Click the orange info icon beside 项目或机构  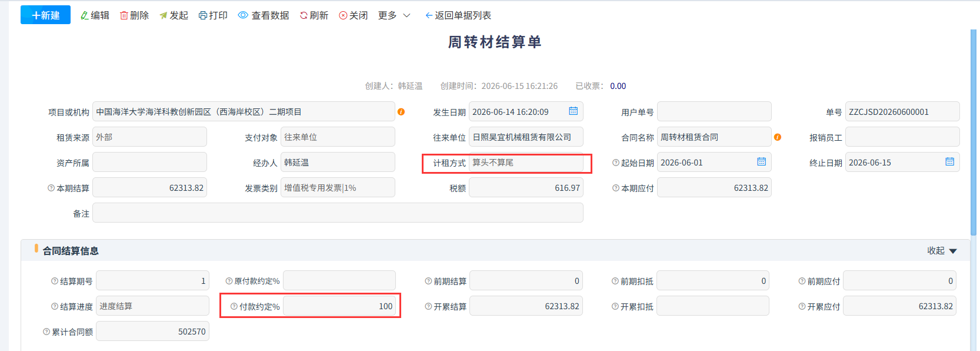point(401,112)
